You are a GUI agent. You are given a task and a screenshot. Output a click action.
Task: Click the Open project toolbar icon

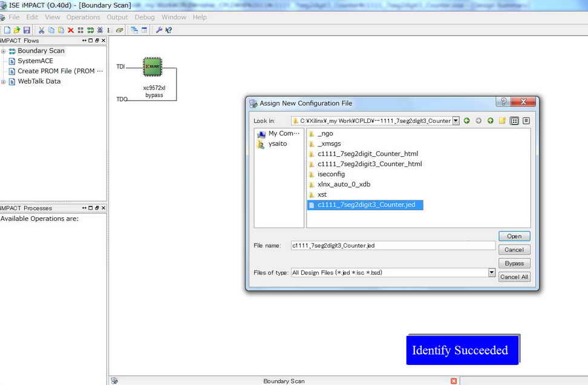coord(16,30)
